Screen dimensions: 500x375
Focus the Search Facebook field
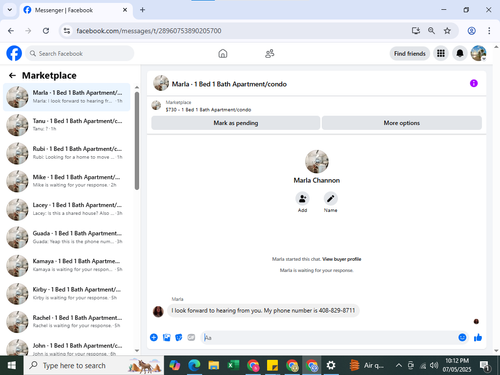80,54
